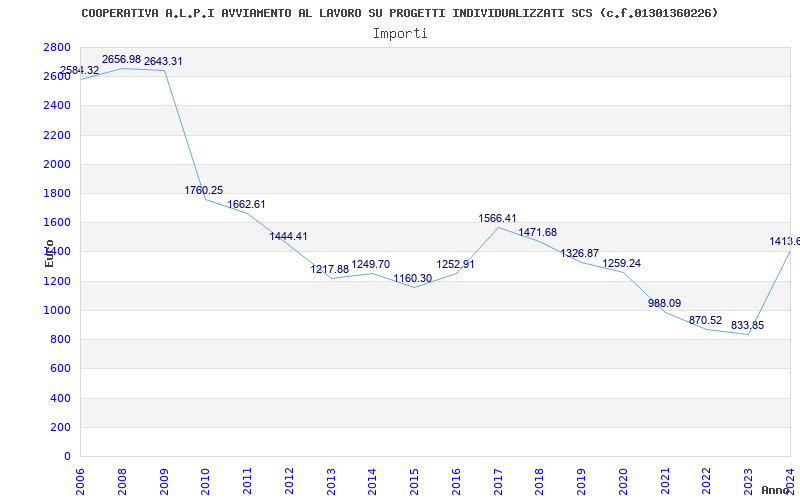Click the 2006 x-axis year label
This screenshot has height=500, width=800.
pyautogui.click(x=80, y=481)
